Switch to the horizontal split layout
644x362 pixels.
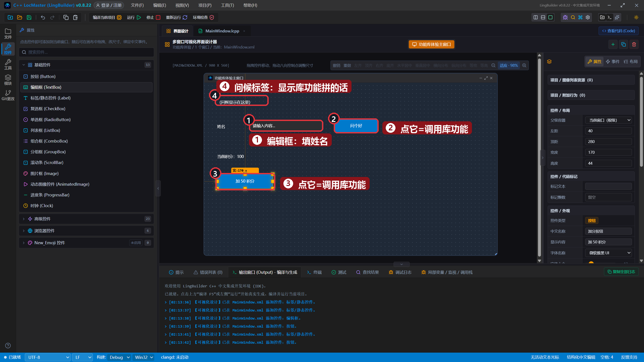(x=543, y=17)
